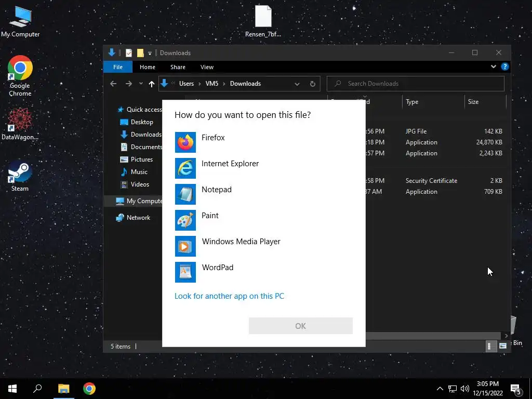Open My Computer desktop icon

[20, 21]
